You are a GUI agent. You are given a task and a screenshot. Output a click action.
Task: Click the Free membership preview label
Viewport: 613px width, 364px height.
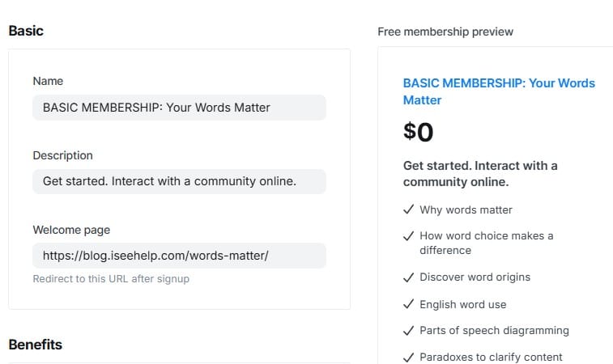pos(445,32)
